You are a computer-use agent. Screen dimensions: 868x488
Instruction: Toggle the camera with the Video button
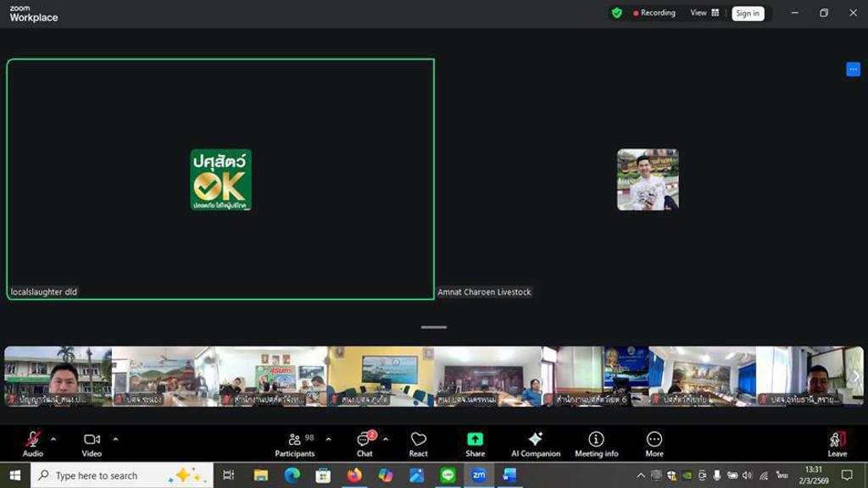click(92, 442)
